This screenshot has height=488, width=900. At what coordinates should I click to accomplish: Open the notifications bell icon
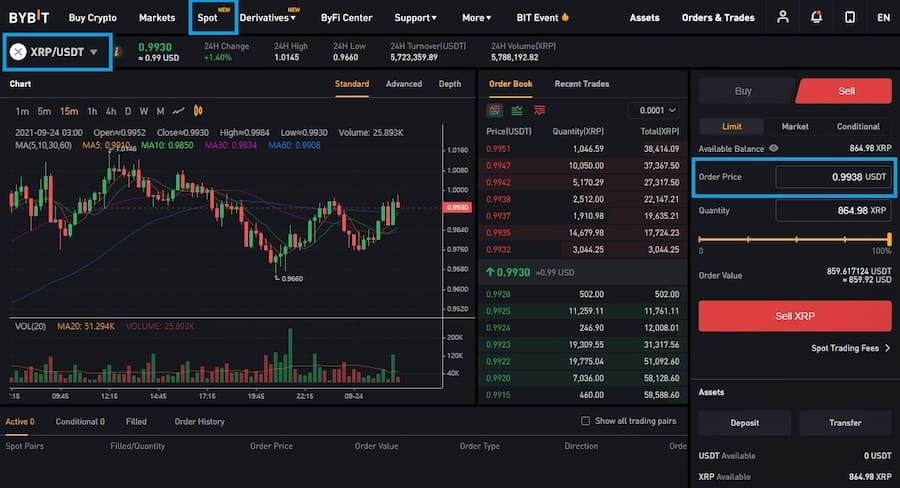point(816,17)
